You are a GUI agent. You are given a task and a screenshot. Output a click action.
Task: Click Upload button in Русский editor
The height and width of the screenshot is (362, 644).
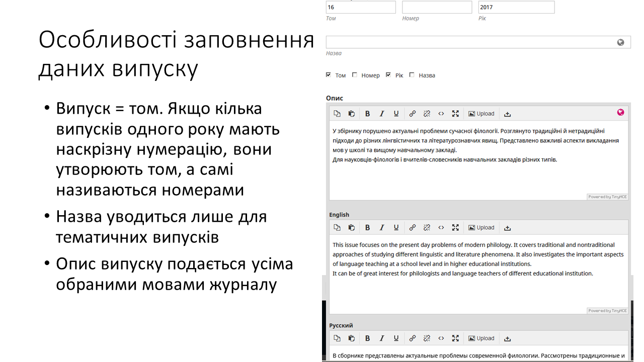(481, 338)
